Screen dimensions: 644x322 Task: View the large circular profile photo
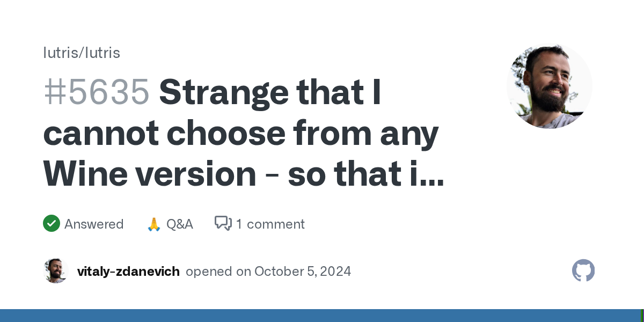tap(549, 86)
